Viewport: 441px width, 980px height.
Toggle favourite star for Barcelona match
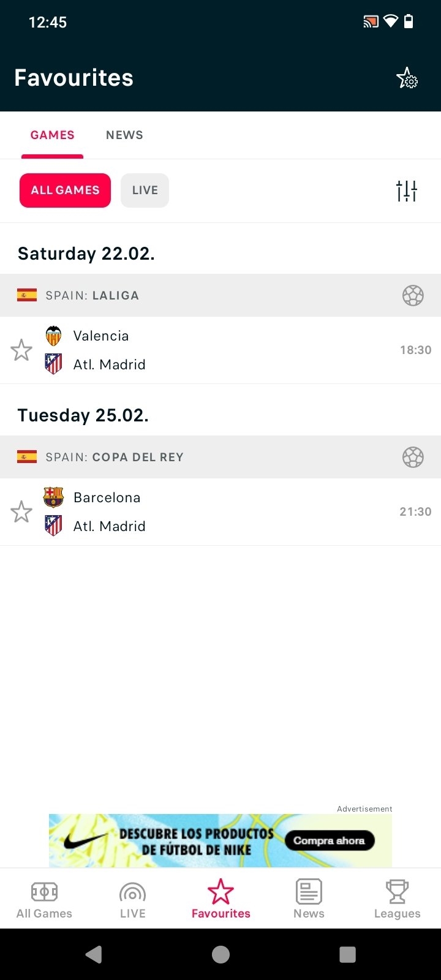[21, 512]
